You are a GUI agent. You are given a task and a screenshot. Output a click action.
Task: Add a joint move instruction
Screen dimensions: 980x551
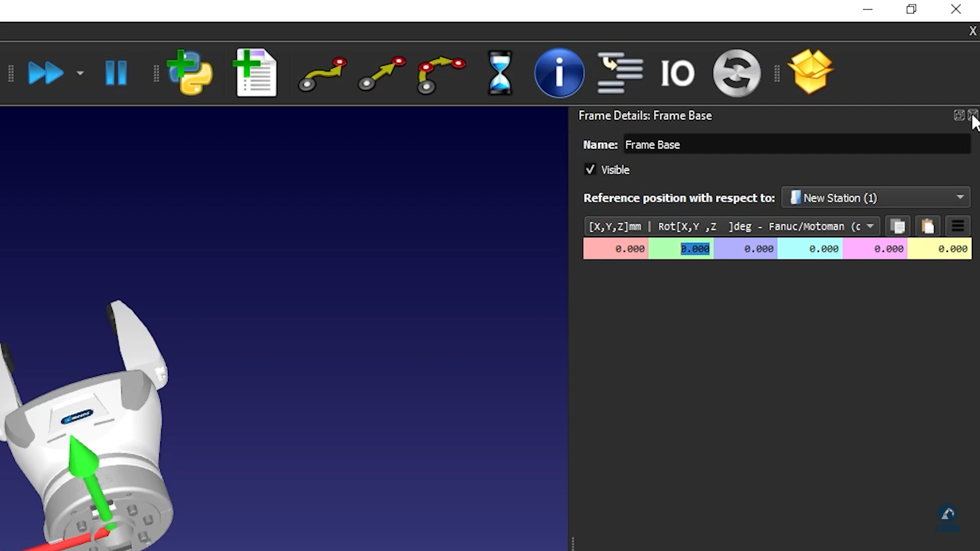point(323,74)
